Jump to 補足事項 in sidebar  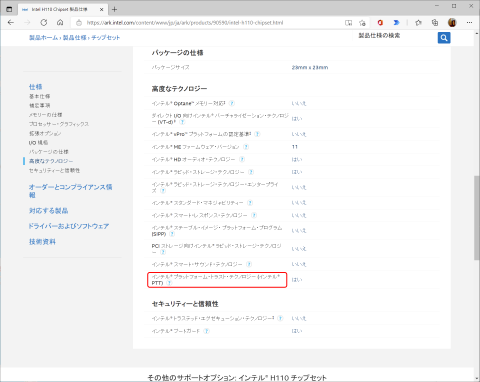click(39, 106)
